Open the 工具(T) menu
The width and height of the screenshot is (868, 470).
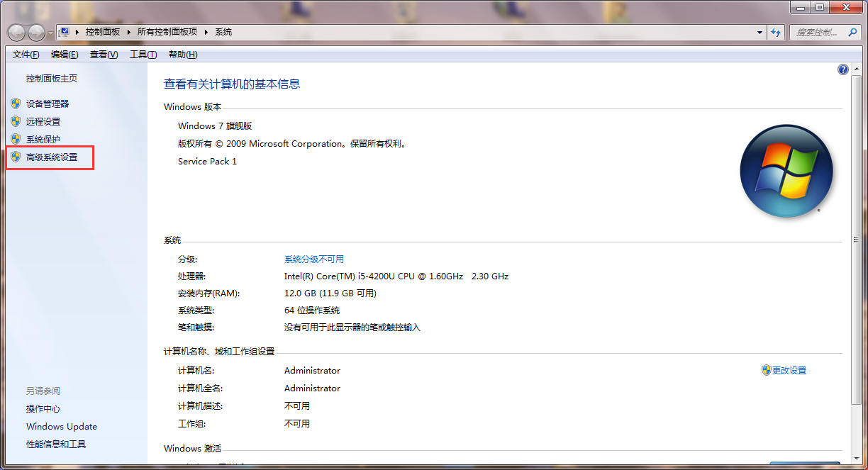[143, 55]
